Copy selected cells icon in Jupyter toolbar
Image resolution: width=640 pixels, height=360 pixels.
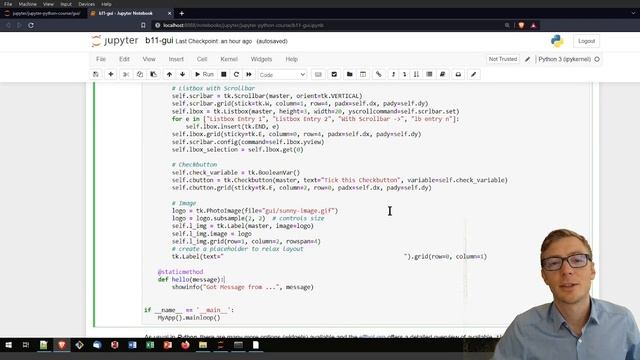pyautogui.click(x=140, y=74)
